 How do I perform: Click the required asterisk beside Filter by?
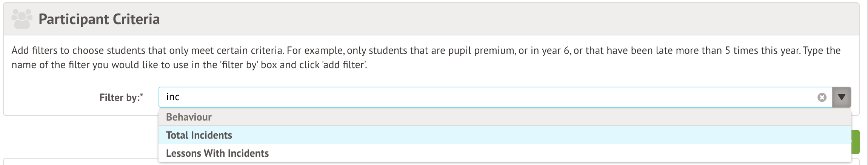tap(141, 96)
